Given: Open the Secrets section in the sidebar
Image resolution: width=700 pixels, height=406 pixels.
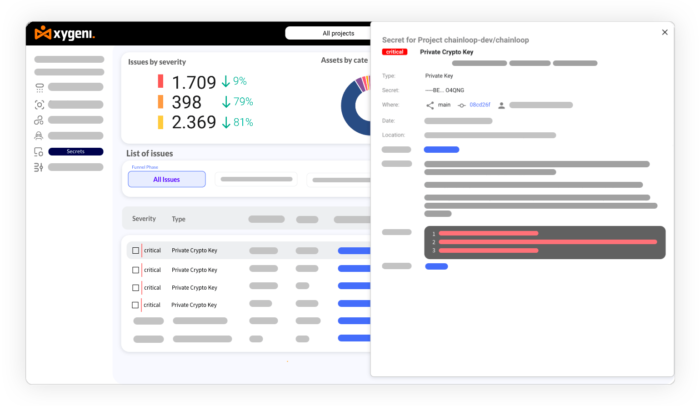Looking at the screenshot, I should (x=75, y=152).
